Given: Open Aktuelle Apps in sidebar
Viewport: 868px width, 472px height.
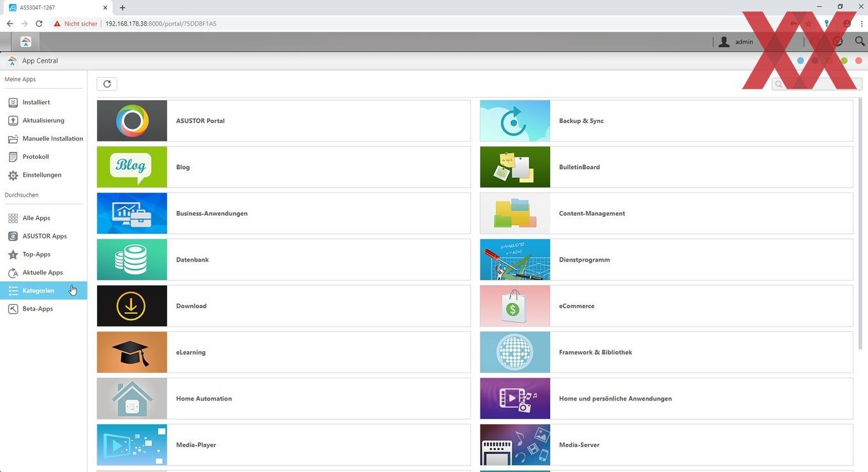Looking at the screenshot, I should point(43,272).
